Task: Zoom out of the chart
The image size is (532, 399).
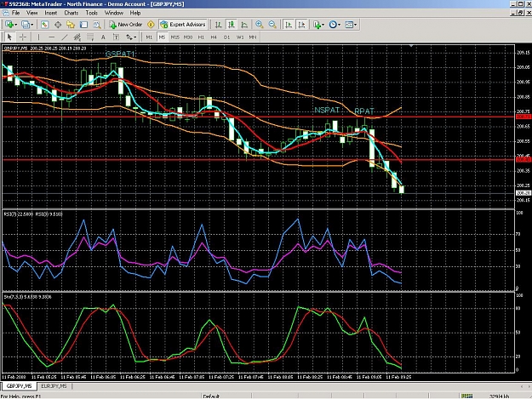Action: 272,25
